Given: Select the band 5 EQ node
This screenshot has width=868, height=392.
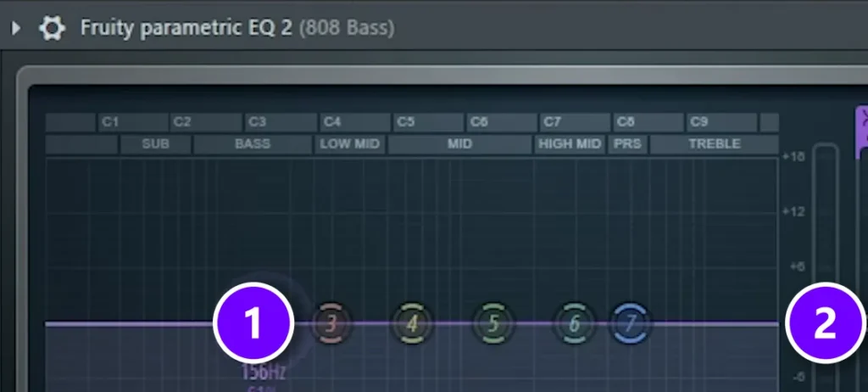Looking at the screenshot, I should [494, 323].
